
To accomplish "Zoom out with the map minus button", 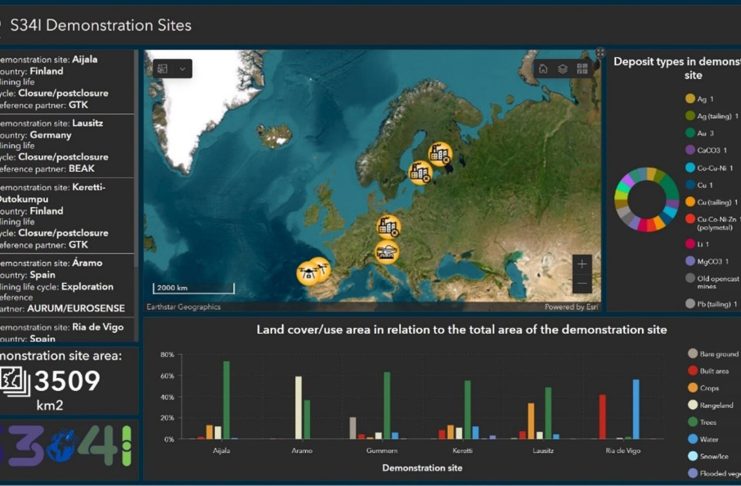I will click(583, 284).
